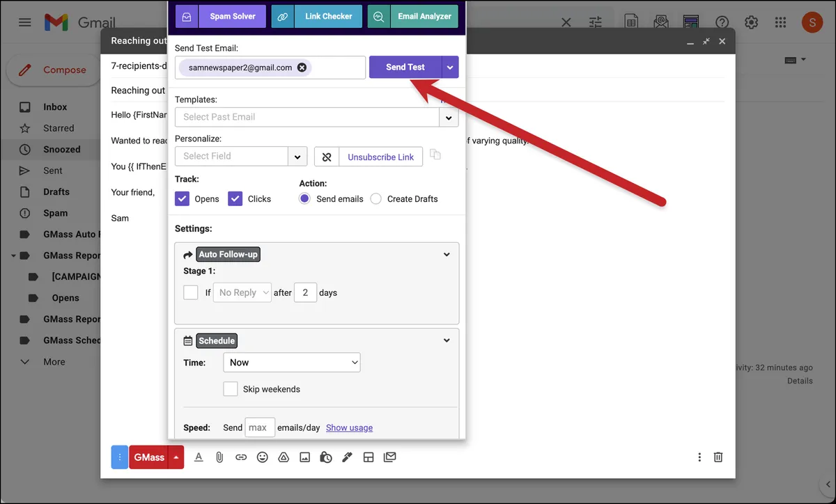Viewport: 836px width, 504px height.
Task: Open more compose options menu
Action: 699,457
